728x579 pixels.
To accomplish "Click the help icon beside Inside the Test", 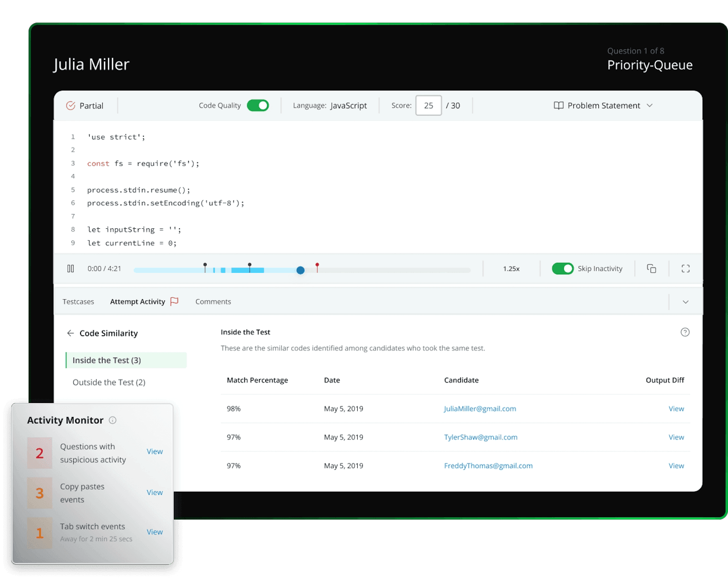I will click(x=685, y=332).
